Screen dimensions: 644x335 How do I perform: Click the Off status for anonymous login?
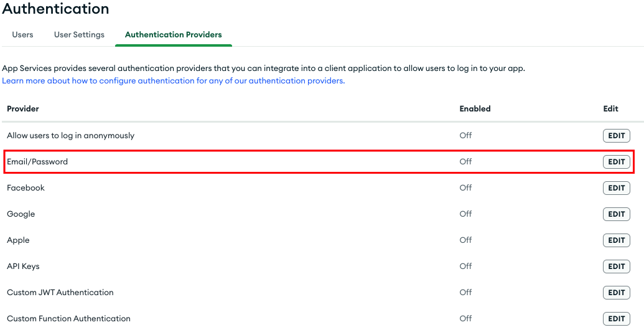(x=465, y=135)
